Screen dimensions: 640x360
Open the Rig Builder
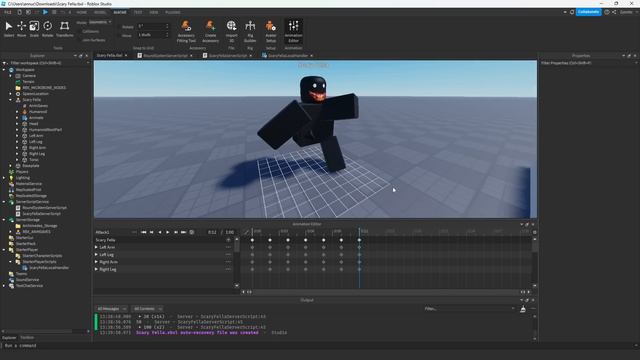coord(250,31)
